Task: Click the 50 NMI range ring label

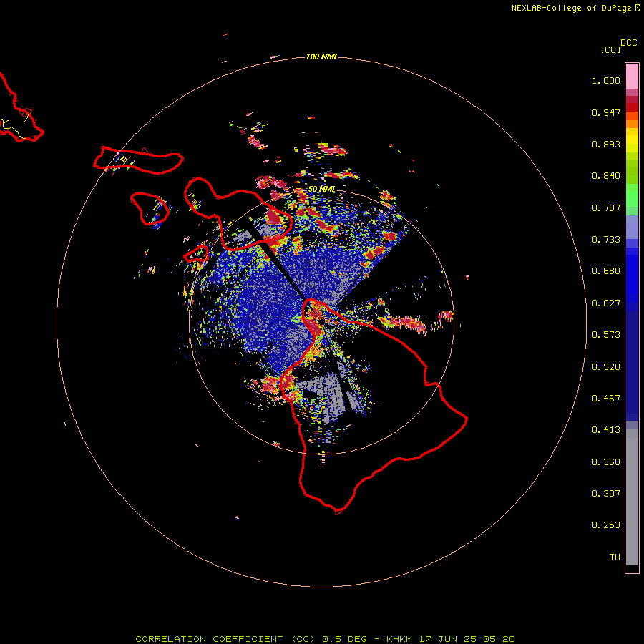Action: point(321,190)
